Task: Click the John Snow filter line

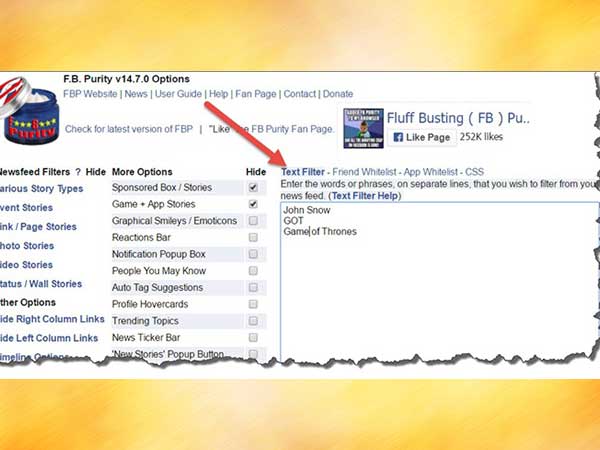Action: pos(307,210)
